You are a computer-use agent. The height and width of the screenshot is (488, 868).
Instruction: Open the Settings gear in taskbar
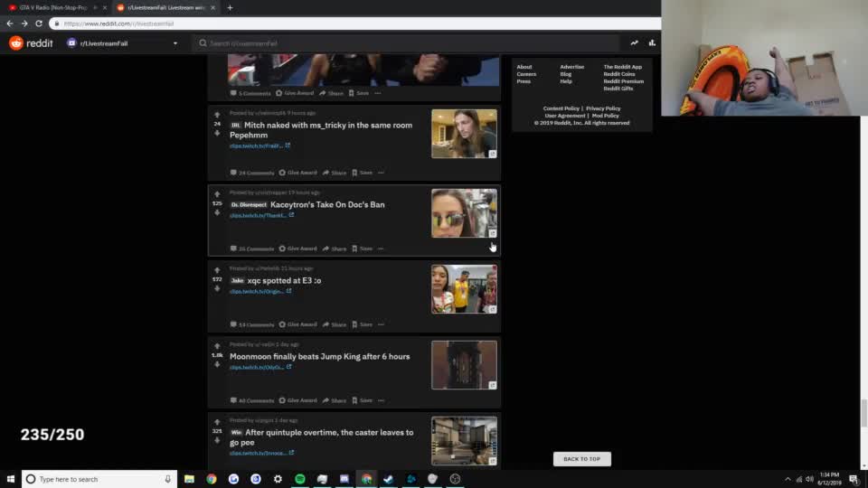point(278,479)
